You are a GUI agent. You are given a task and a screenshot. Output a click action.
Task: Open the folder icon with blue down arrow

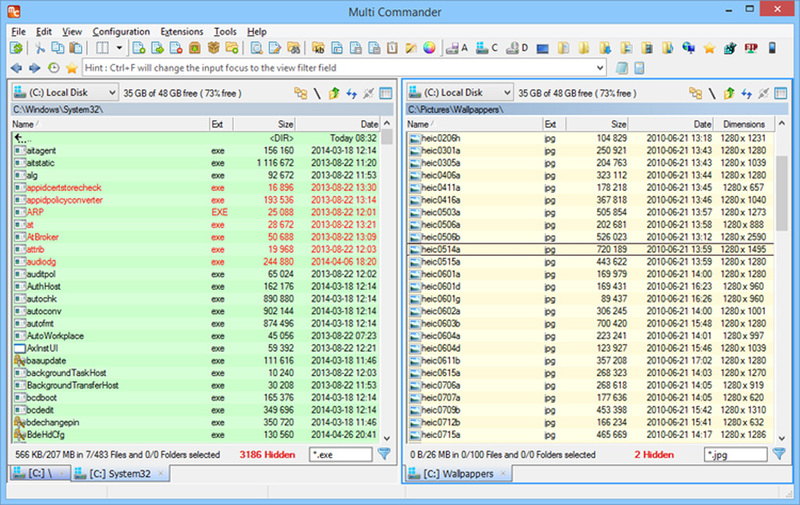click(x=605, y=48)
